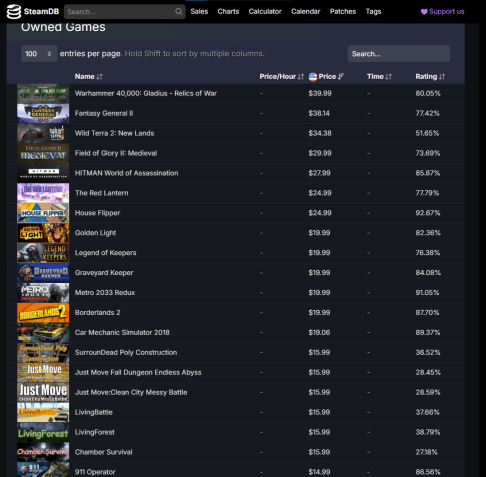Open LivingBattle thumbnail image
This screenshot has width=486, height=477.
tap(43, 412)
